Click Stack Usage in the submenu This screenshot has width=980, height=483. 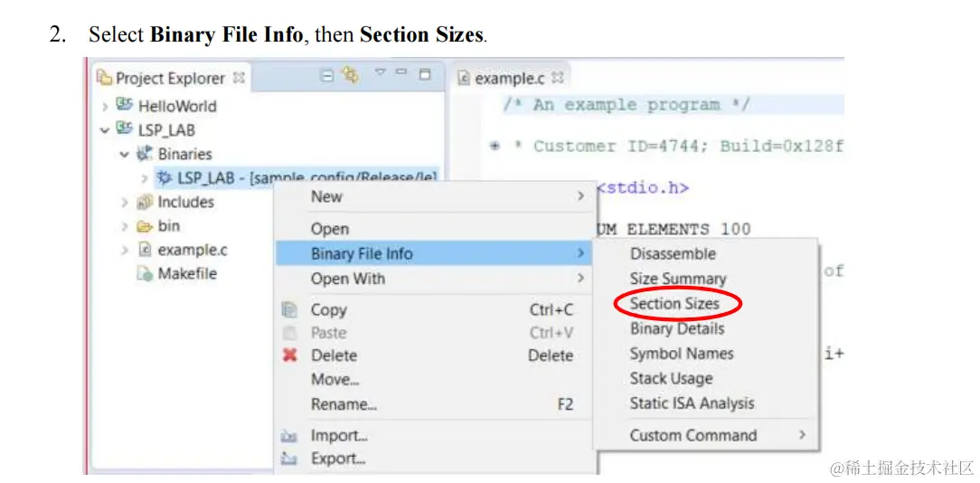tap(671, 378)
